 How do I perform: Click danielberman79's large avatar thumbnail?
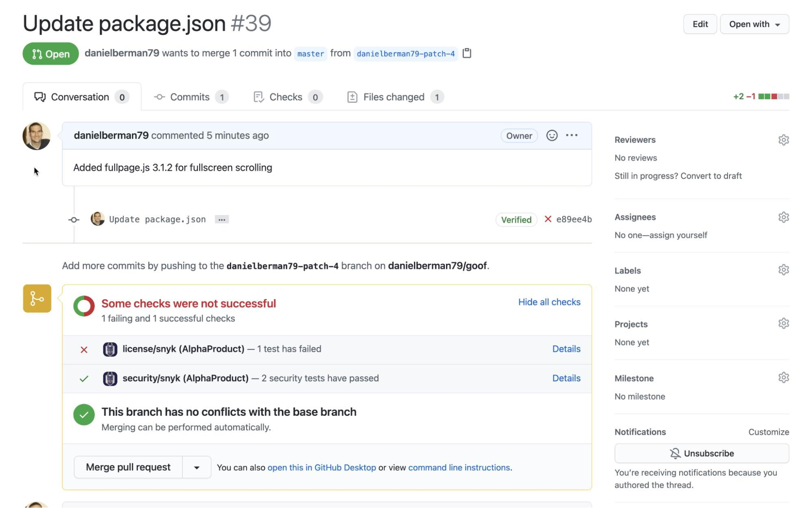point(37,136)
